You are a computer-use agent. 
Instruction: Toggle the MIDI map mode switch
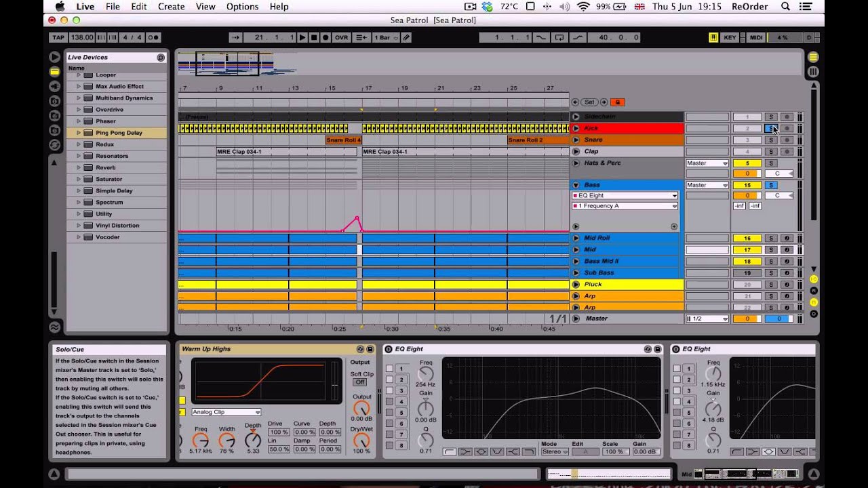756,37
